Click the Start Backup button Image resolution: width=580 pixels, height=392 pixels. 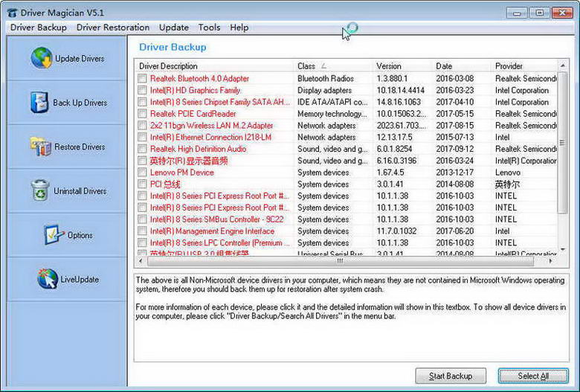click(451, 376)
